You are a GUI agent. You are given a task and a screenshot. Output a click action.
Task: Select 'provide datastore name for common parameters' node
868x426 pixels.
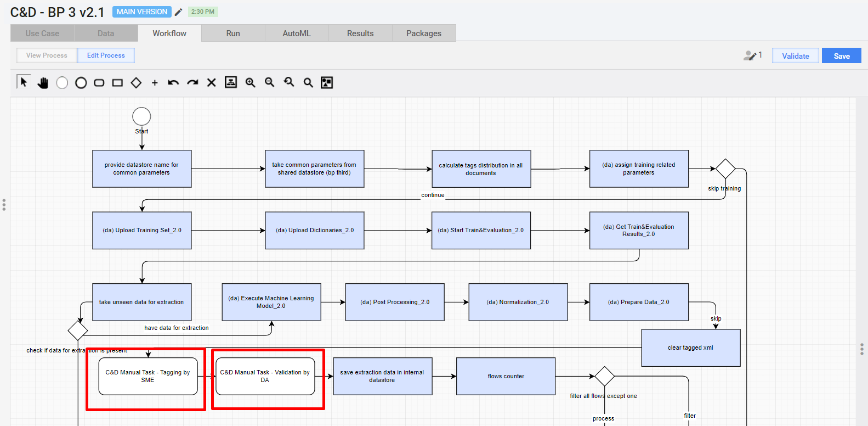tap(142, 169)
